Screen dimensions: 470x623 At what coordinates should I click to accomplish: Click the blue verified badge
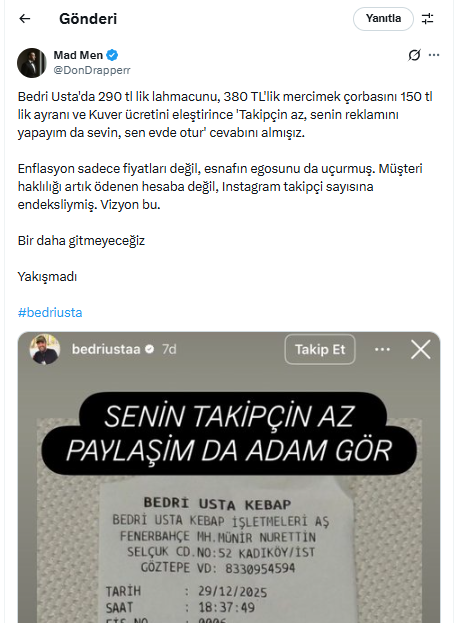pyautogui.click(x=112, y=55)
